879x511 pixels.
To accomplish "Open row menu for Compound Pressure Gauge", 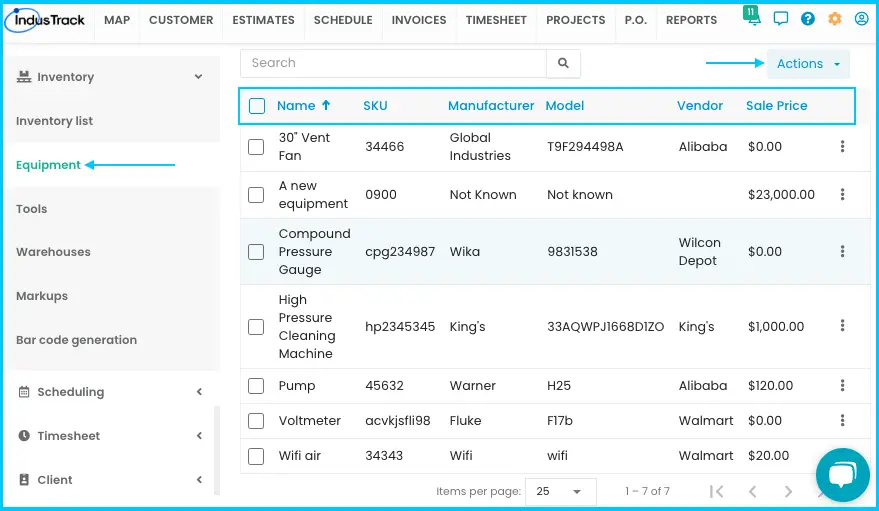I will tap(842, 251).
